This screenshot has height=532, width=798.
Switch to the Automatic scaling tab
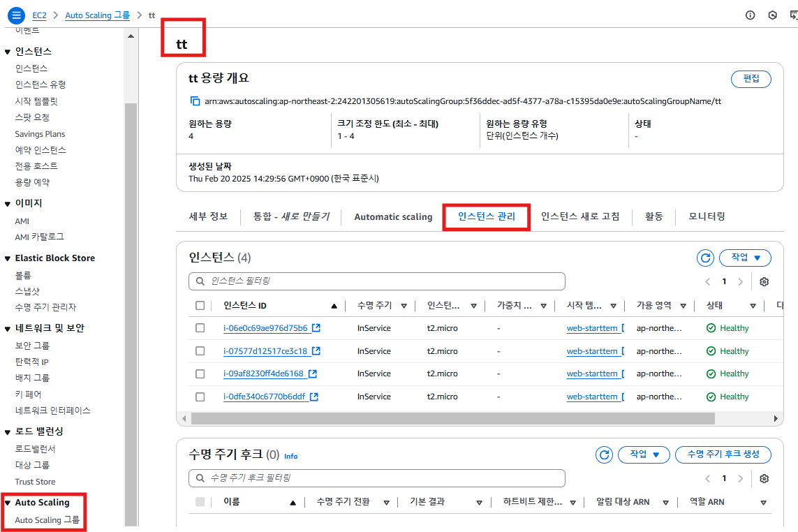tap(393, 217)
